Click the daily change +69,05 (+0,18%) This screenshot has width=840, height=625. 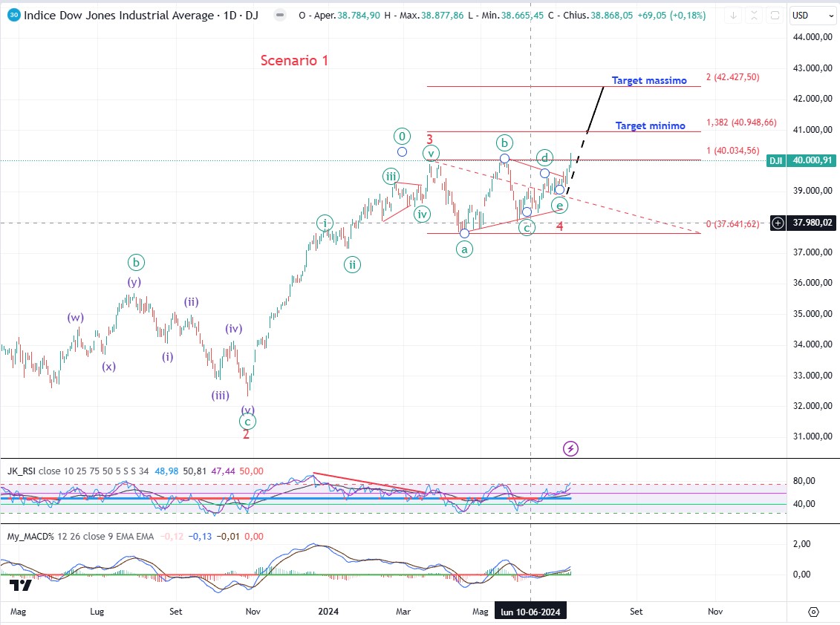coord(672,16)
